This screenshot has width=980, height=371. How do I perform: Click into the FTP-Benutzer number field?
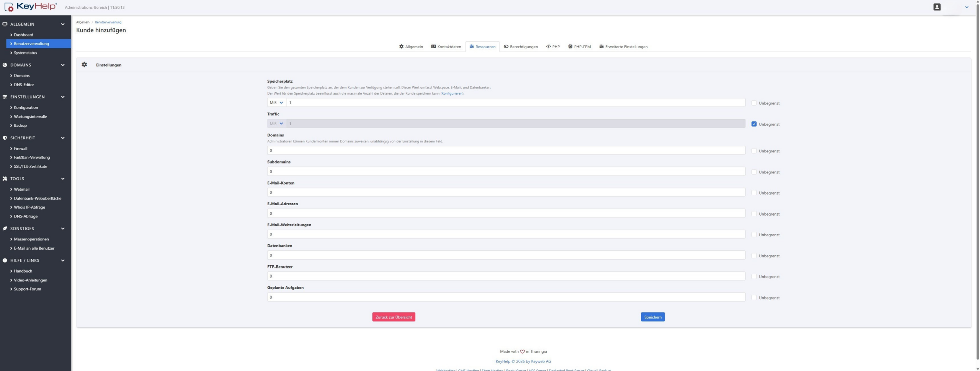[506, 276]
